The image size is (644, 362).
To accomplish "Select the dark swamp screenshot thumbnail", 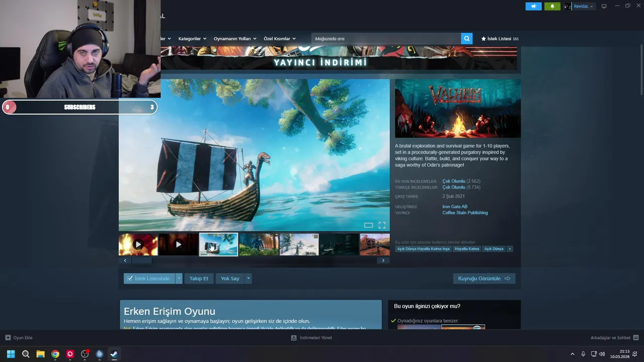I will coord(339,244).
